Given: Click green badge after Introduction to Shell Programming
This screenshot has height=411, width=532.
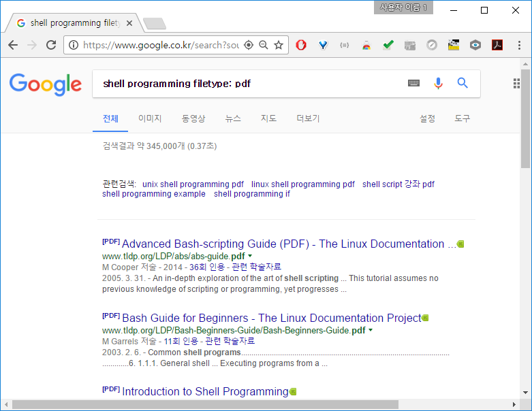Looking at the screenshot, I should point(293,392).
